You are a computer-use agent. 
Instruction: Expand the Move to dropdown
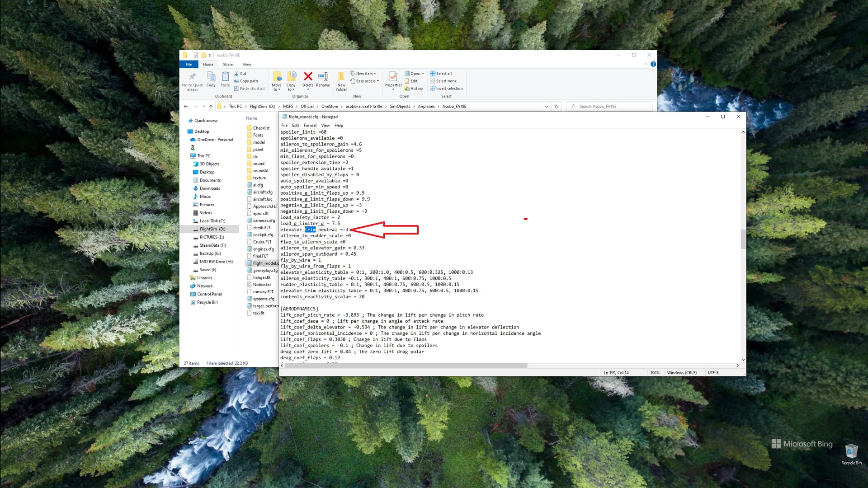pyautogui.click(x=276, y=89)
